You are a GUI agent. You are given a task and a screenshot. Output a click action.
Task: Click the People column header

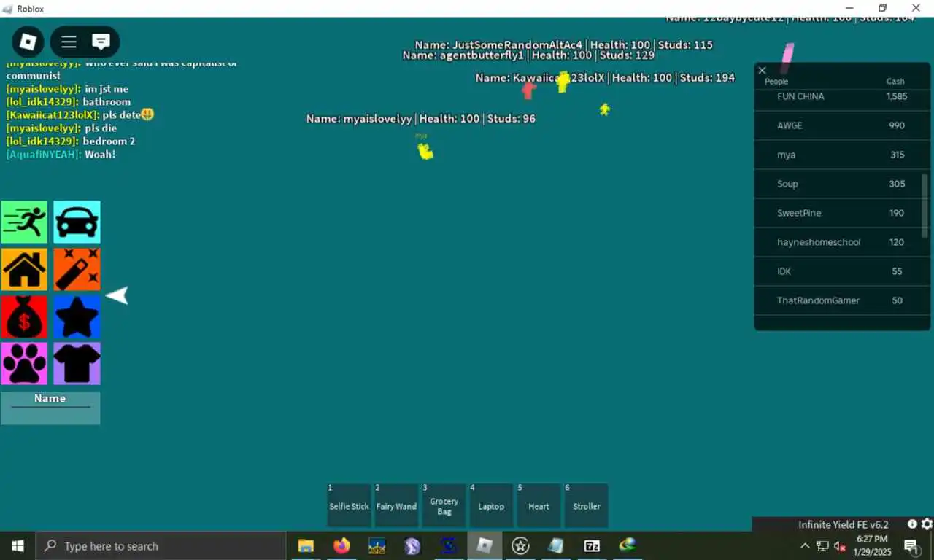pos(776,82)
